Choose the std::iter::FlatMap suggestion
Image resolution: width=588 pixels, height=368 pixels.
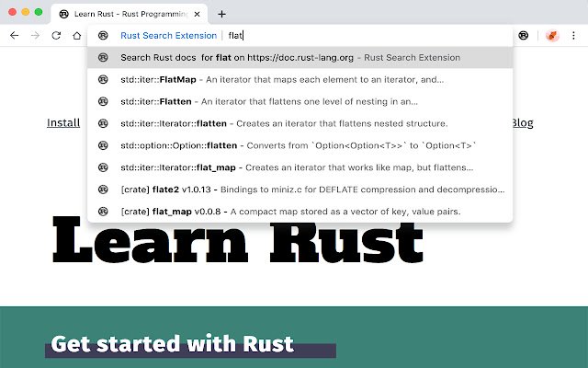pos(300,80)
